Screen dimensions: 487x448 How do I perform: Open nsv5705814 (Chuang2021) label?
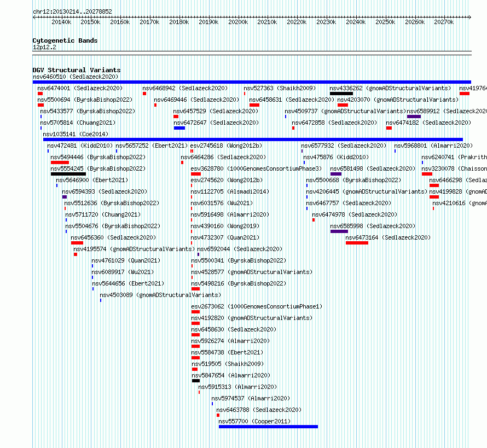pyautogui.click(x=78, y=123)
